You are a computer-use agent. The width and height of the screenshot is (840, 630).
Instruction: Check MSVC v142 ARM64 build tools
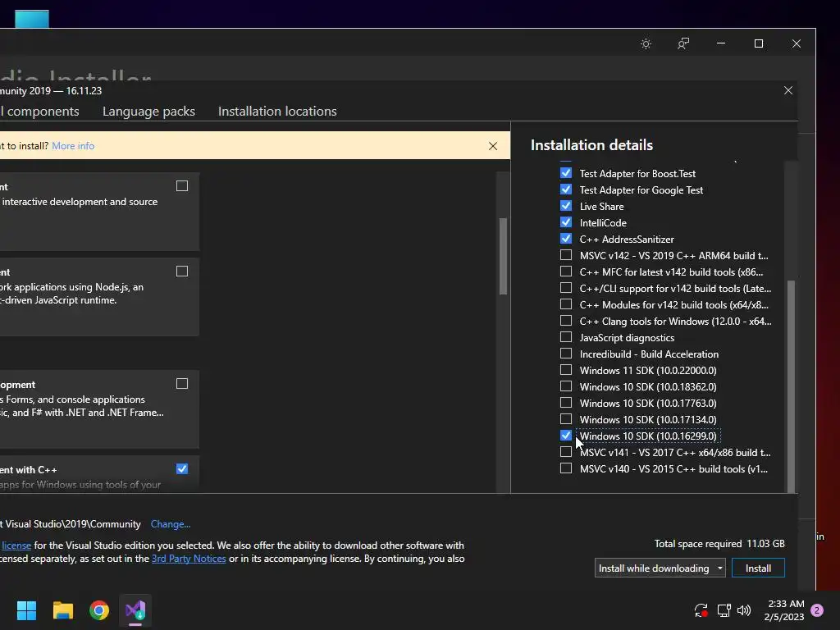click(x=566, y=255)
